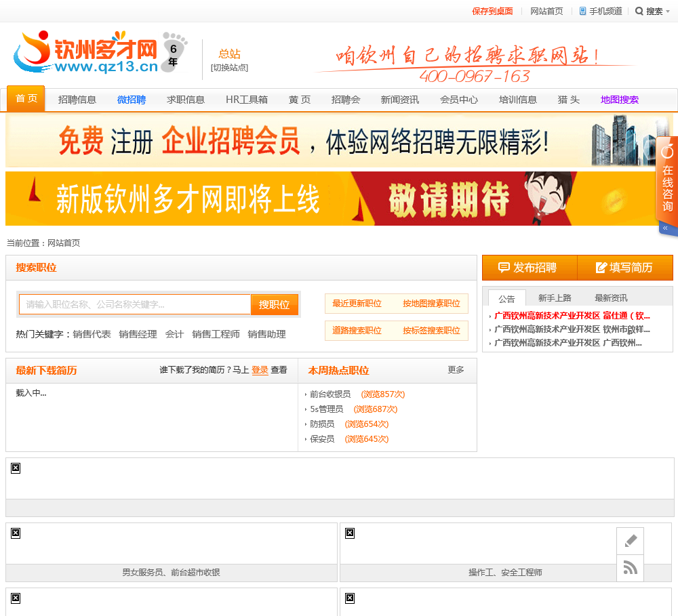Image resolution: width=678 pixels, height=616 pixels.
Task: Click the 新版钦州多才网即将上线 banner
Action: click(339, 199)
